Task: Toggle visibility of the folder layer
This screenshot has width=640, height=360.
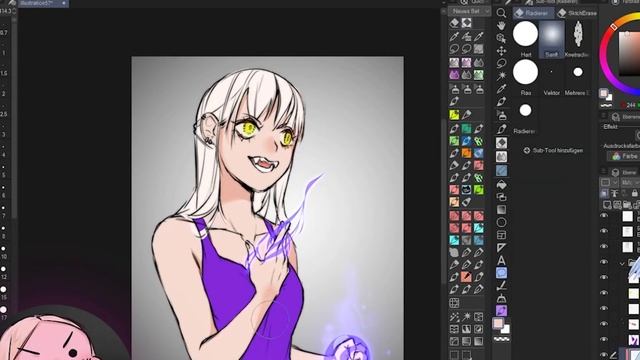Action: tap(604, 262)
